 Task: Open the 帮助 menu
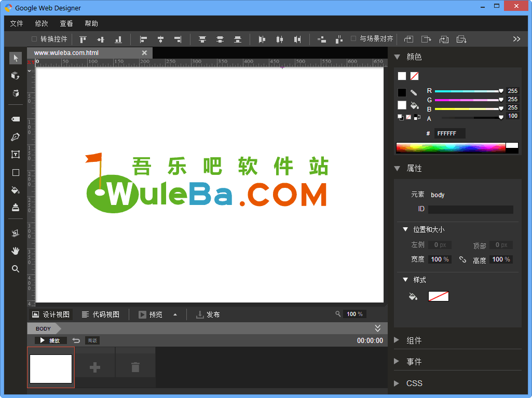point(91,23)
